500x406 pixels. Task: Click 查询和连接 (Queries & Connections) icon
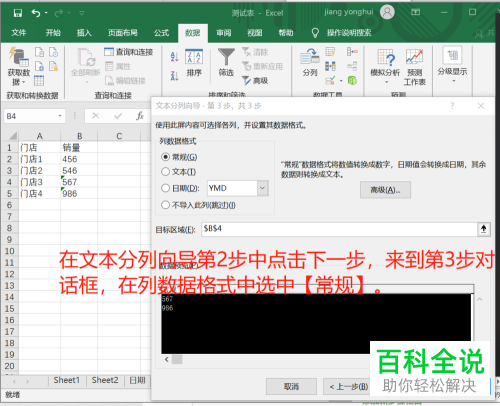109,52
